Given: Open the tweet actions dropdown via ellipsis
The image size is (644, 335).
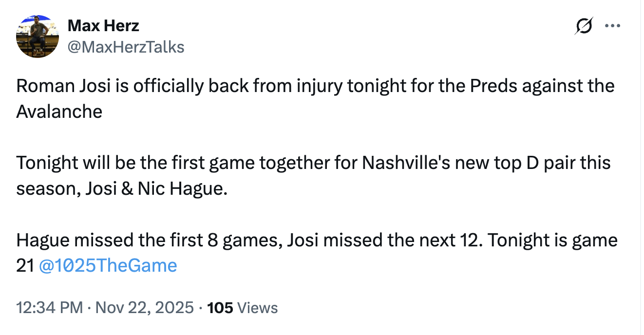Looking at the screenshot, I should pos(612,25).
